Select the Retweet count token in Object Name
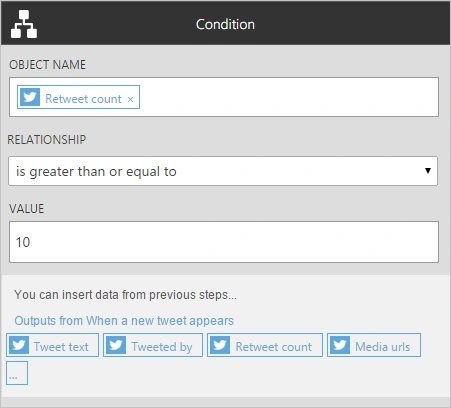 point(78,97)
